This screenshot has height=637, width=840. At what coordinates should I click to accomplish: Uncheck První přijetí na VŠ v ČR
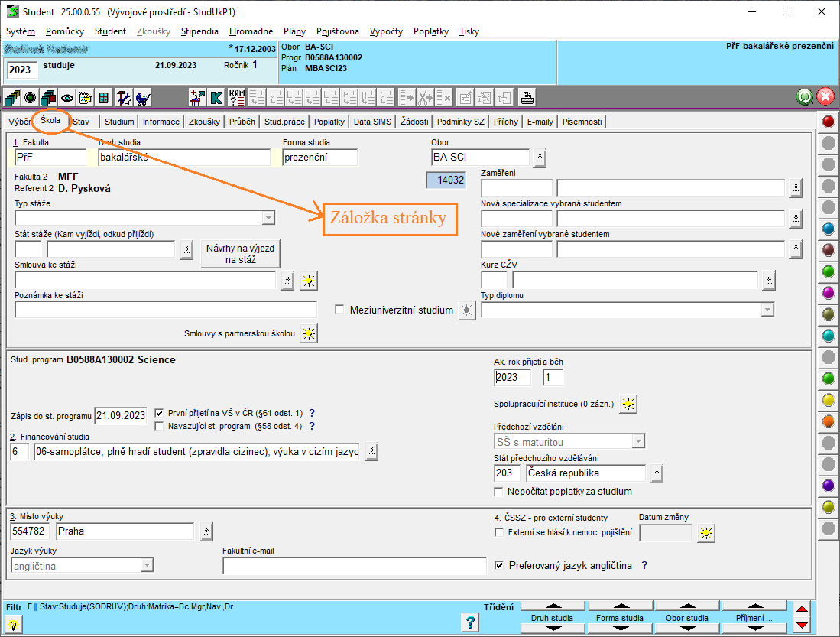click(x=160, y=412)
